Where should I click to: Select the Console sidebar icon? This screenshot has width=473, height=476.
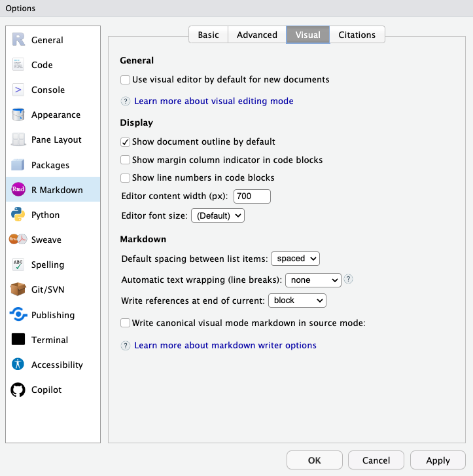point(18,90)
